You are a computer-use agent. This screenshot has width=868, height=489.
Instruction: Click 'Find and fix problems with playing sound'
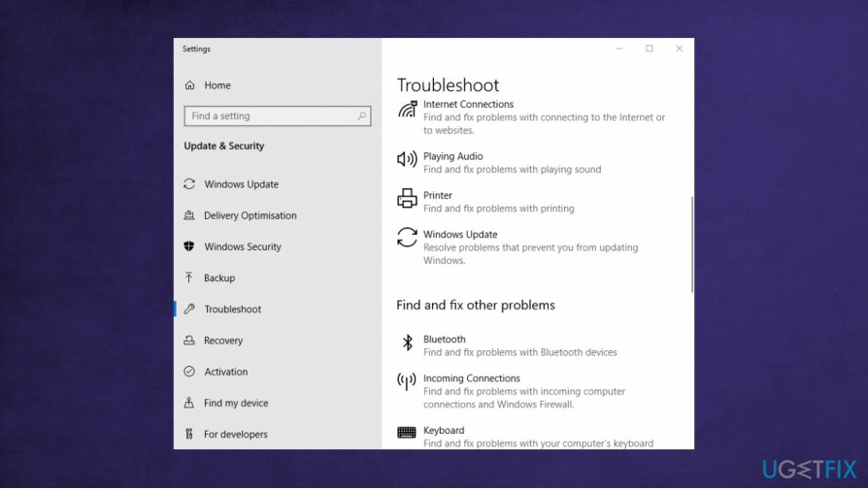click(x=512, y=169)
